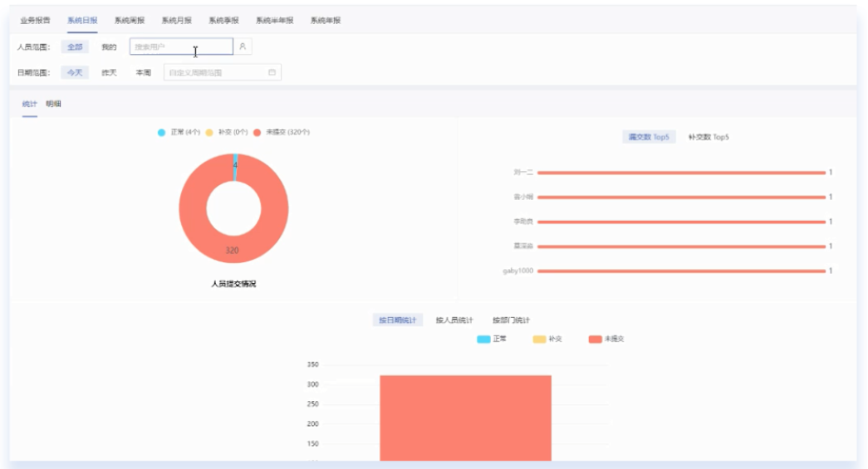Click the calendar icon in date range field
The image size is (868, 469).
(272, 73)
